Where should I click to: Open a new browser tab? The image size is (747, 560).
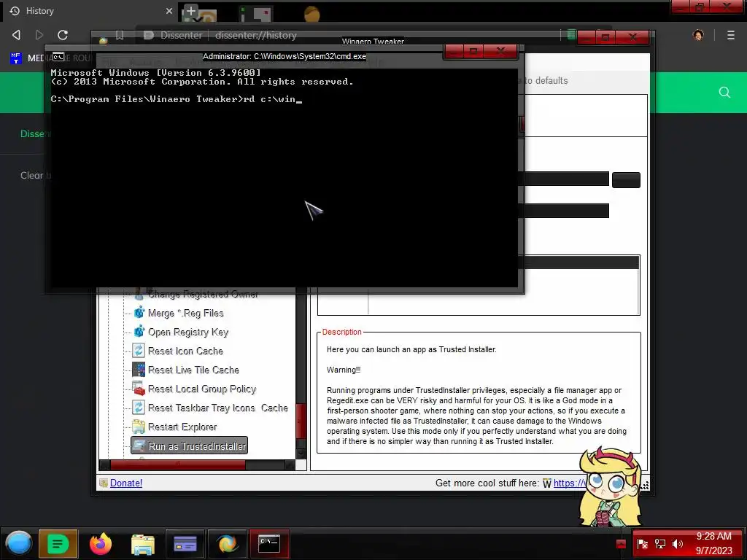[190, 11]
